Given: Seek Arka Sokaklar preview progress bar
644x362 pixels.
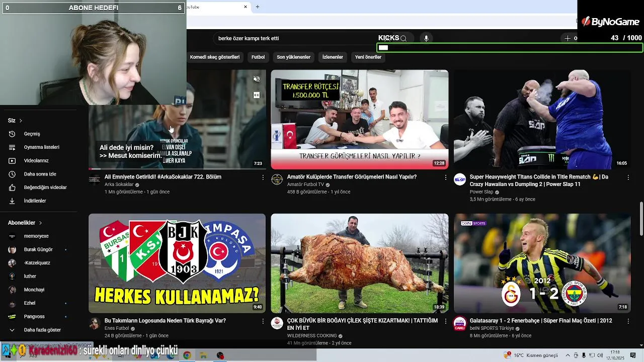Looking at the screenshot, I should tap(177, 169).
